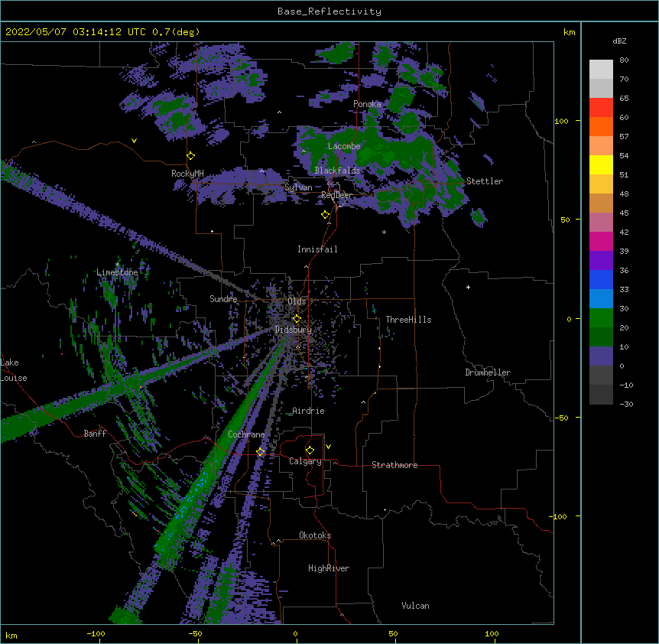The width and height of the screenshot is (659, 644).
Task: Click the 80 value on the dBZ scale
Action: click(x=624, y=60)
